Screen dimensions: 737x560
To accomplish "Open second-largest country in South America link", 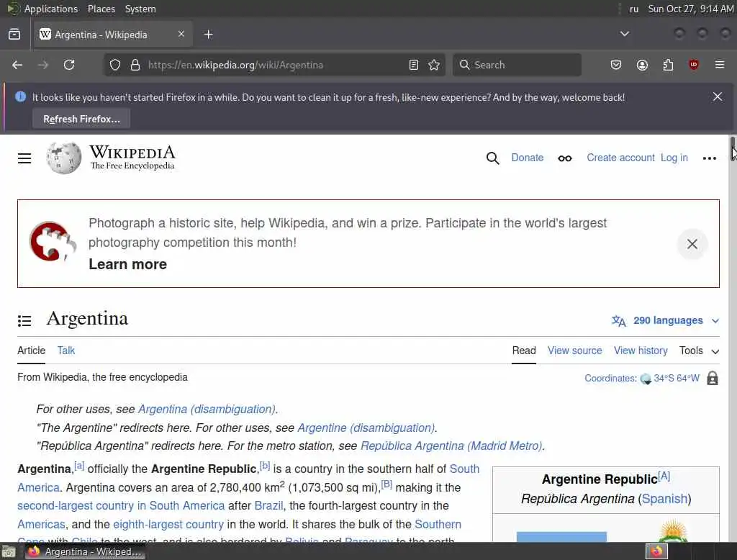I will [x=121, y=506].
